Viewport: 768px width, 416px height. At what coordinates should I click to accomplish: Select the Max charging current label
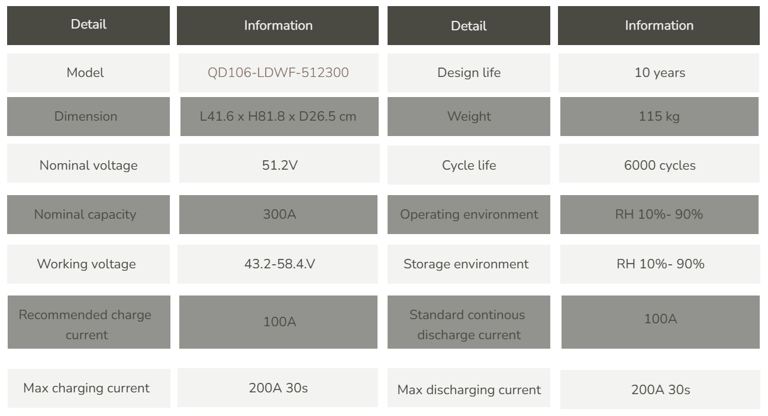click(x=86, y=388)
